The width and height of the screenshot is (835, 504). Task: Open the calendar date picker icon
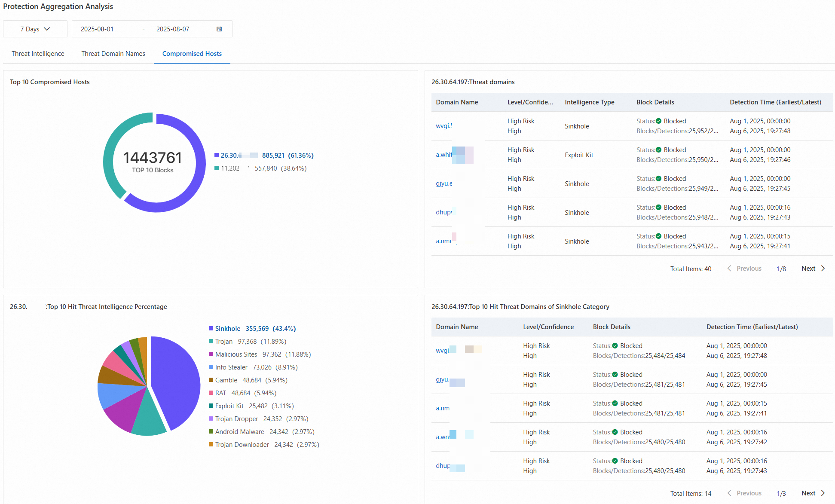(x=219, y=29)
